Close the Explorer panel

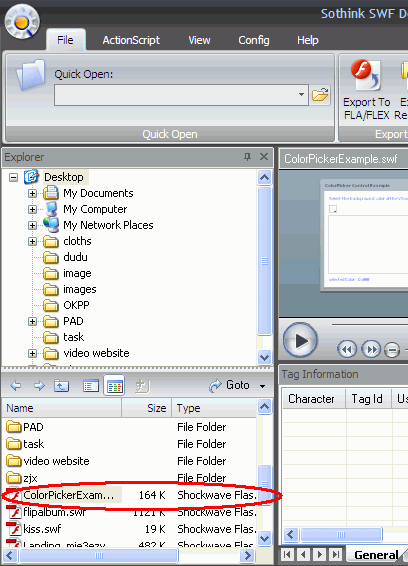264,157
